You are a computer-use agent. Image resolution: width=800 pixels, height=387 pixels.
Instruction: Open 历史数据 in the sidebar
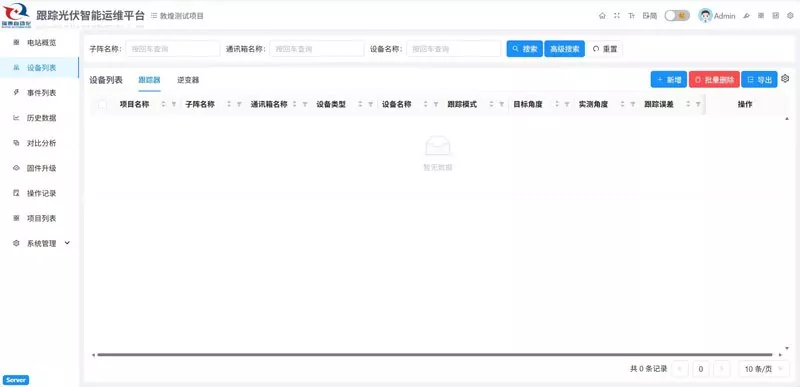click(x=39, y=118)
